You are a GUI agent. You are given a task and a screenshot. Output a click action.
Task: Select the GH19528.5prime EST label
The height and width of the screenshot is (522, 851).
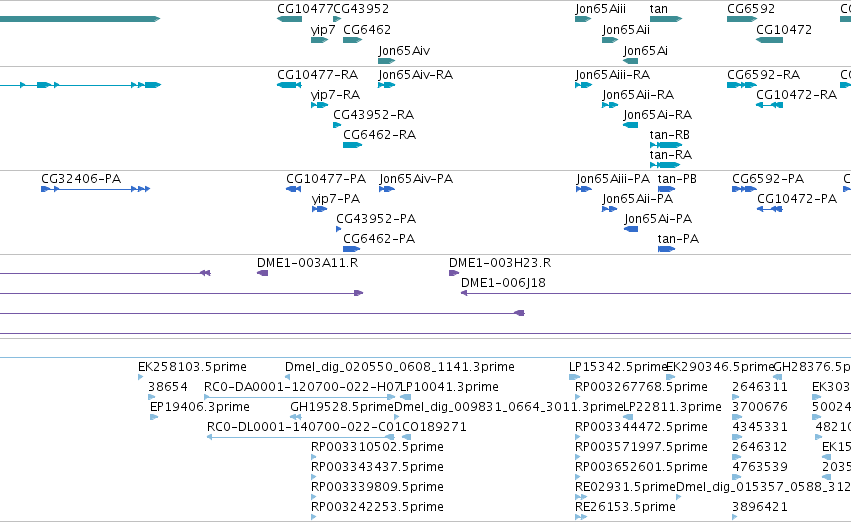(x=342, y=407)
